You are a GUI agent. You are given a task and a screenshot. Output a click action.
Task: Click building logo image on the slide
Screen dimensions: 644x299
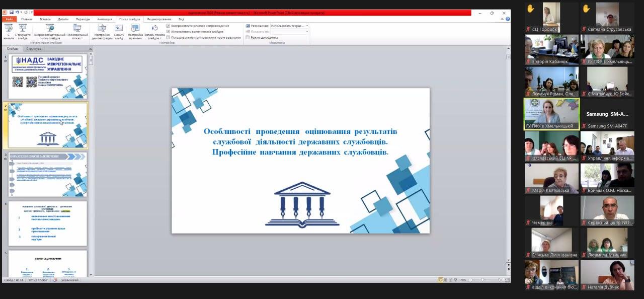[x=302, y=204]
